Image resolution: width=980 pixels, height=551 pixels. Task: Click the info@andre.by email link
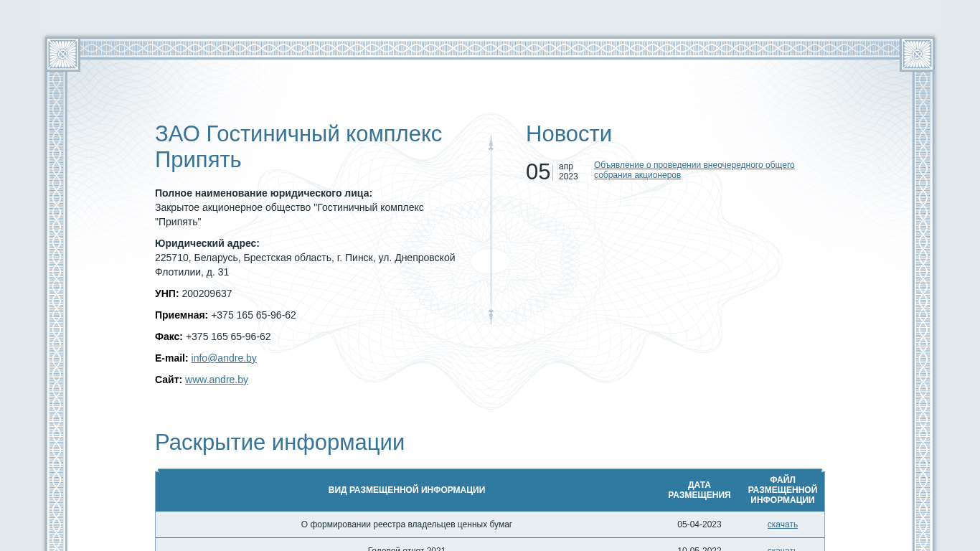click(224, 358)
